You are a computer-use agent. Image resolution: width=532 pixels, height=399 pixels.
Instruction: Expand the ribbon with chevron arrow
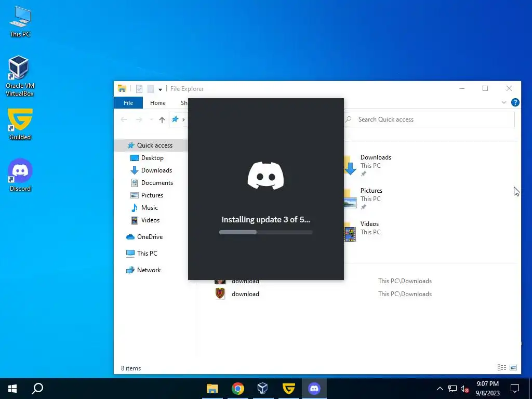(504, 102)
